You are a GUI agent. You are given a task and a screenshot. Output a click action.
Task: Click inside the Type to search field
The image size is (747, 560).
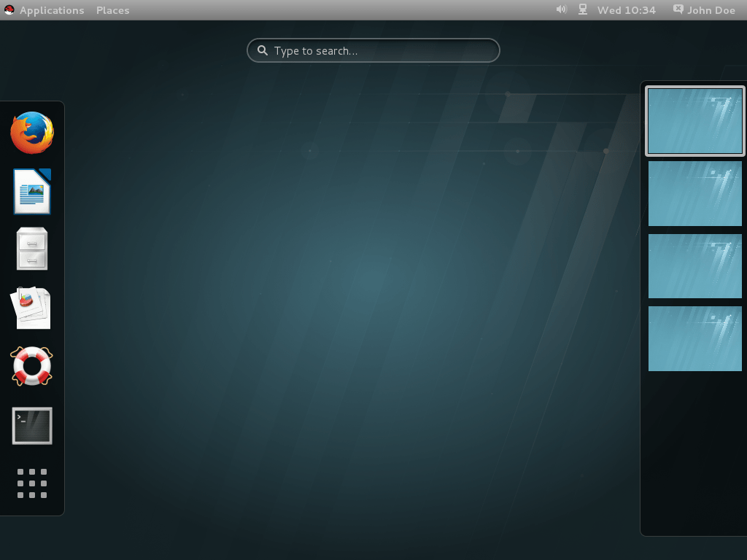pyautogui.click(x=373, y=50)
